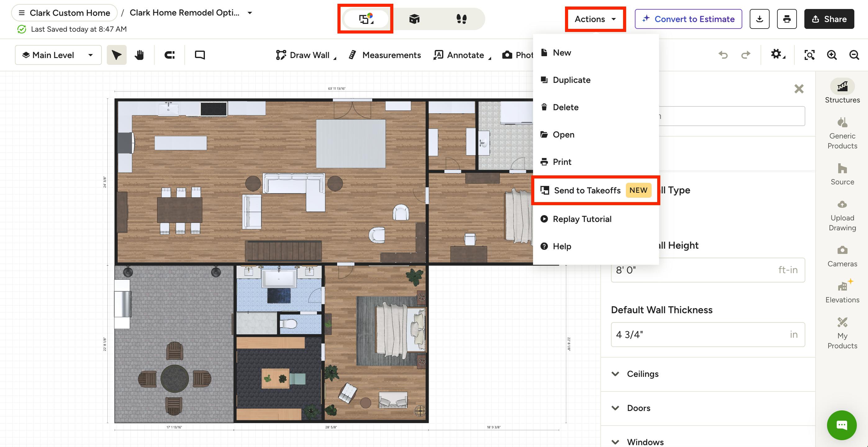
Task: Open the Actions dropdown menu
Action: tap(595, 19)
